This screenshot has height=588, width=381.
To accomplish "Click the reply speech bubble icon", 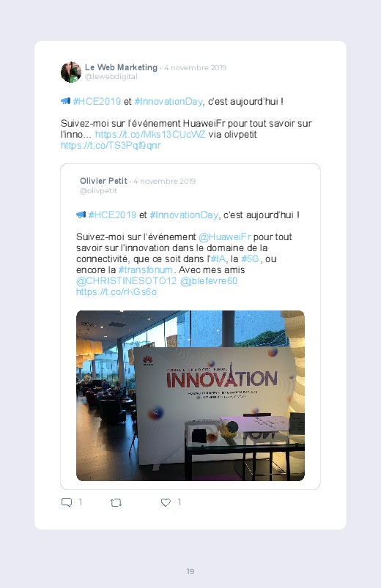I will [x=67, y=502].
